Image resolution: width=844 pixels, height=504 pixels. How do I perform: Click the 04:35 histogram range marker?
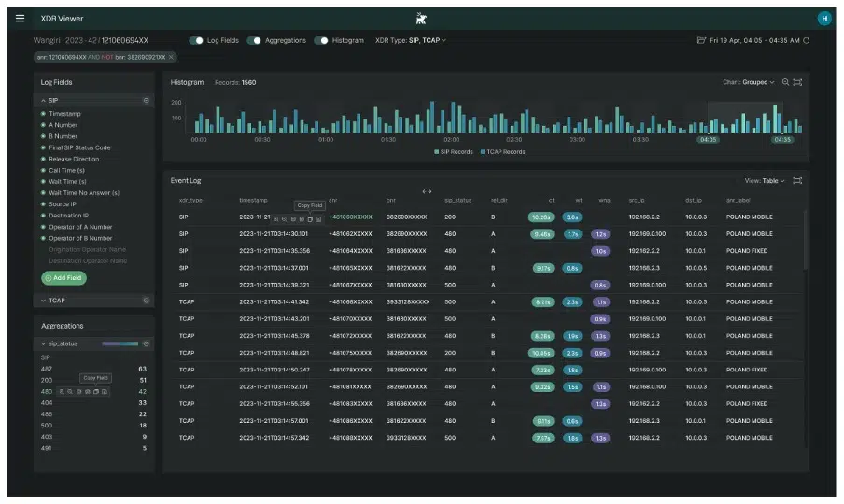(782, 140)
